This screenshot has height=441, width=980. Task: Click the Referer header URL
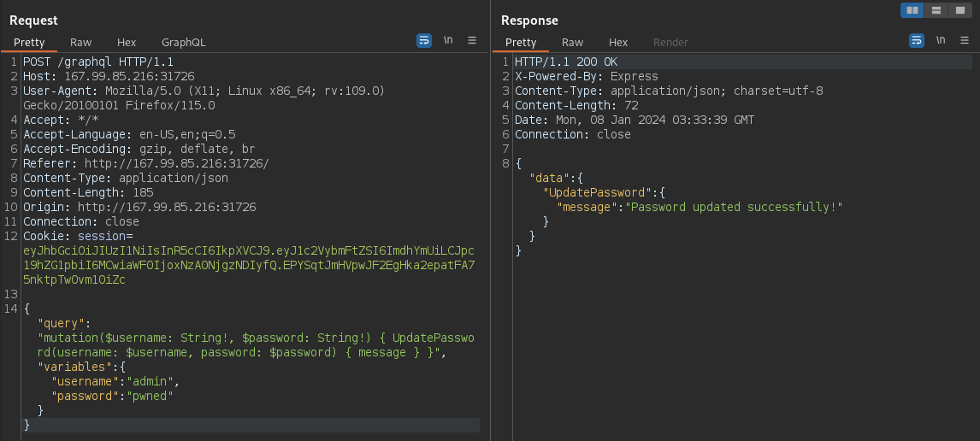click(x=177, y=163)
